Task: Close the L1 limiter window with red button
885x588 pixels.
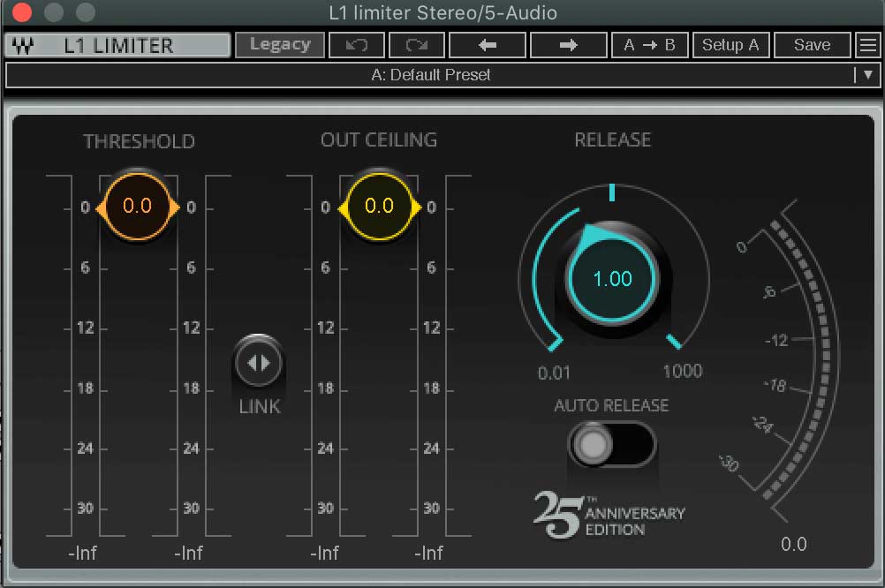Action: pos(22,11)
